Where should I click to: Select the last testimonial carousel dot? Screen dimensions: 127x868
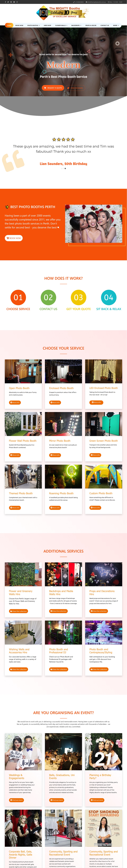pyautogui.click(x=65, y=168)
